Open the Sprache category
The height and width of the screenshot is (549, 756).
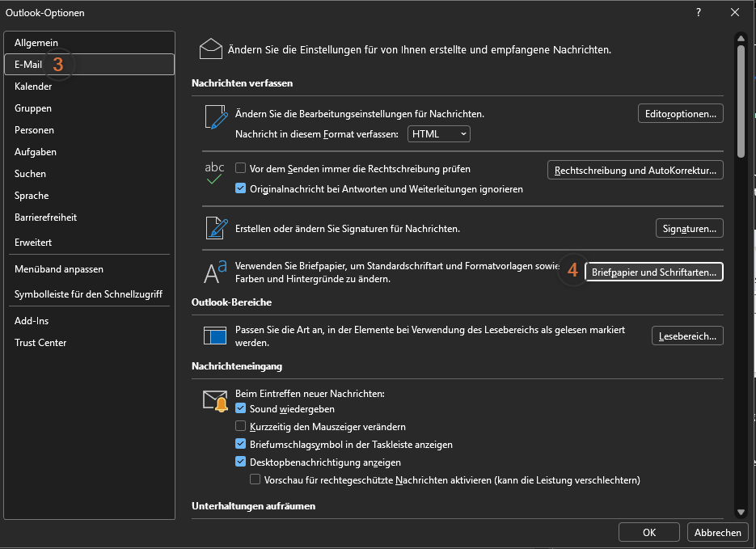[89, 195]
